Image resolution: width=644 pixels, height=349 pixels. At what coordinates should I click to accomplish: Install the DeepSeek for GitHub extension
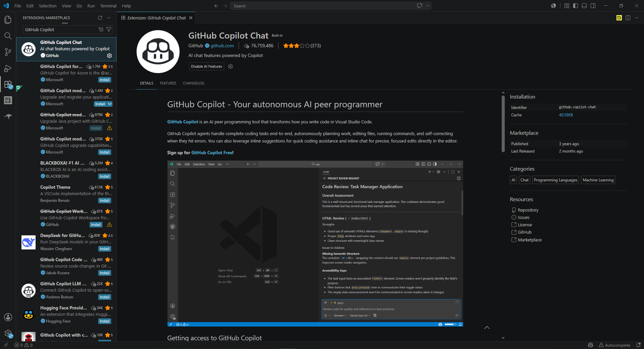tap(104, 249)
